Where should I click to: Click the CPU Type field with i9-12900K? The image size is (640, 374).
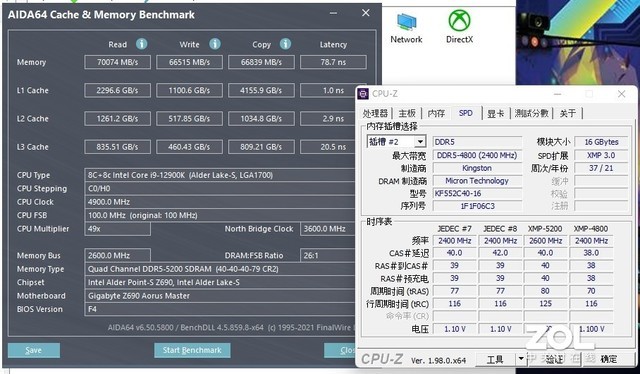220,175
